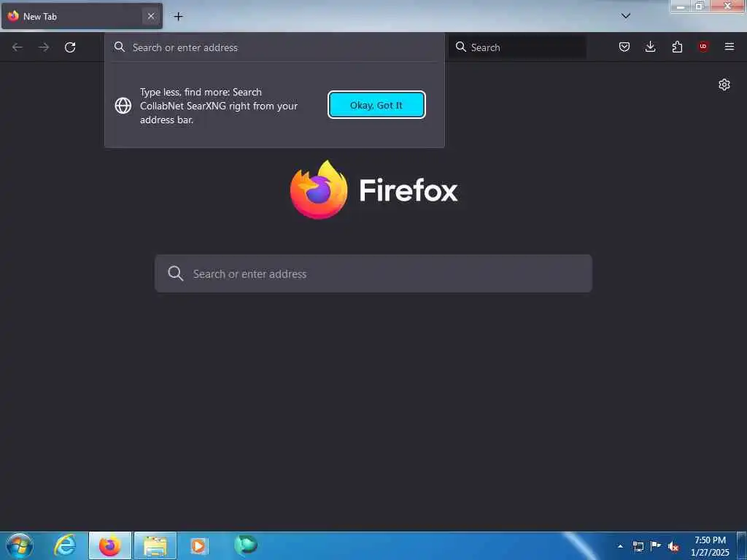Open Save to Pocket icon

click(624, 47)
